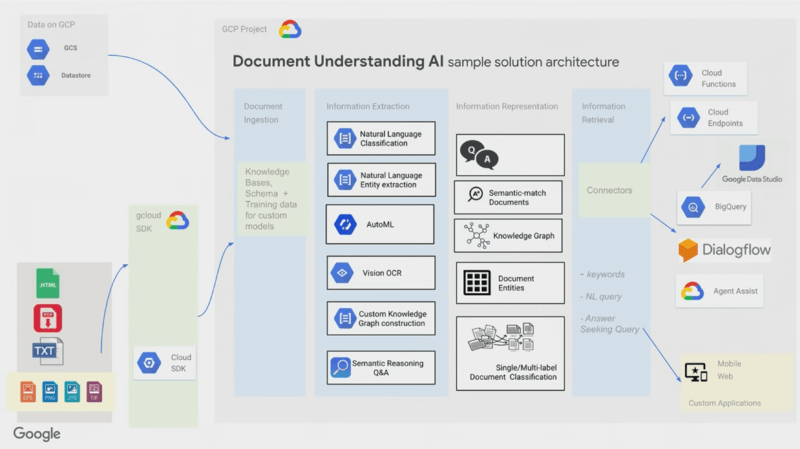The image size is (800, 449).
Task: Click the Dialogflow orange cube logo
Action: click(688, 250)
